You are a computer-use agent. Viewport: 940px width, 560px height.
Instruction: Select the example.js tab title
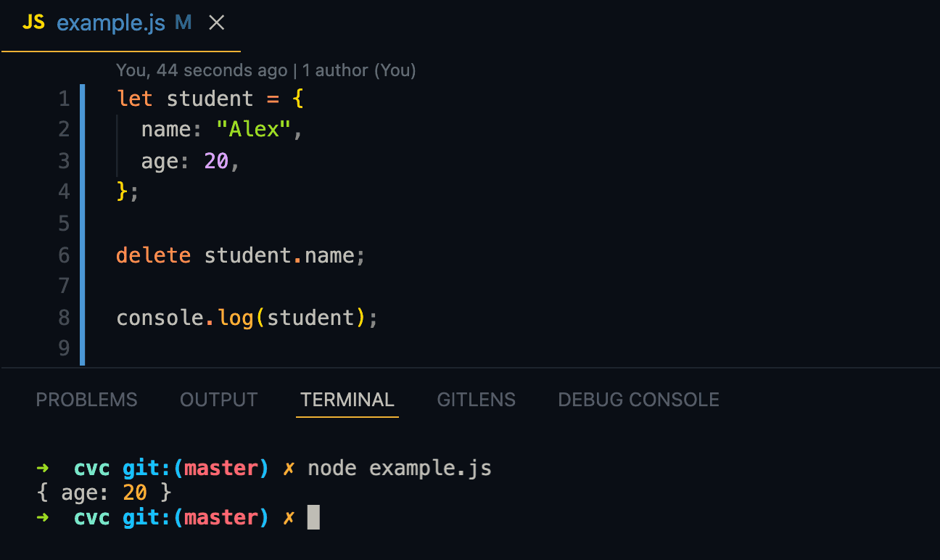112,23
